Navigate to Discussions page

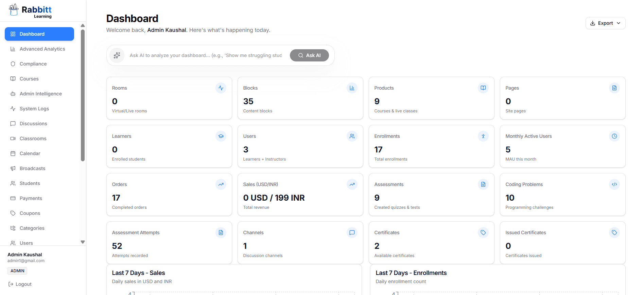tap(39, 124)
